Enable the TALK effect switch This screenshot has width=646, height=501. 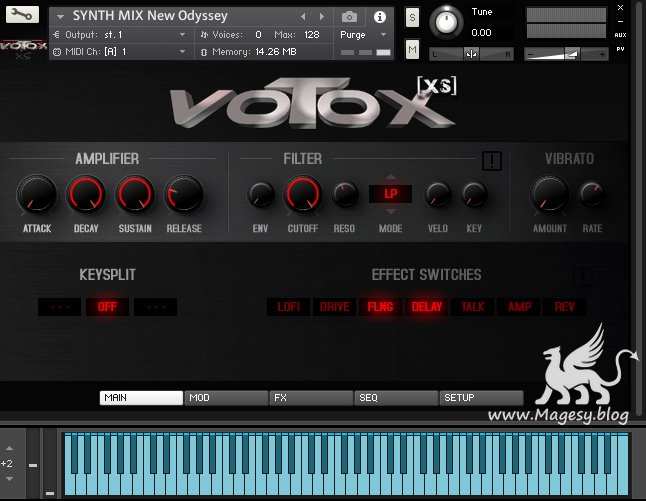[x=473, y=307]
